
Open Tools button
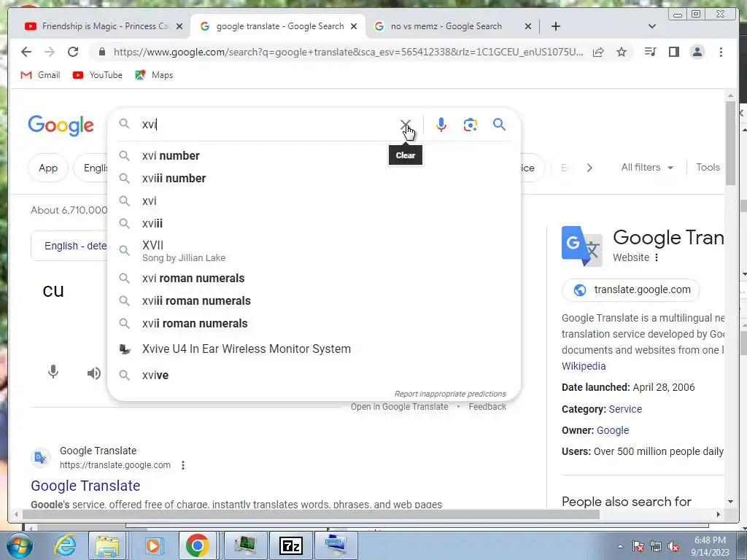pos(708,168)
